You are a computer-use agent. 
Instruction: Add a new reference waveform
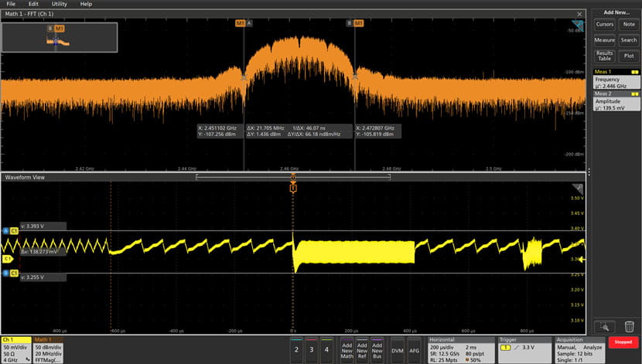coord(362,349)
